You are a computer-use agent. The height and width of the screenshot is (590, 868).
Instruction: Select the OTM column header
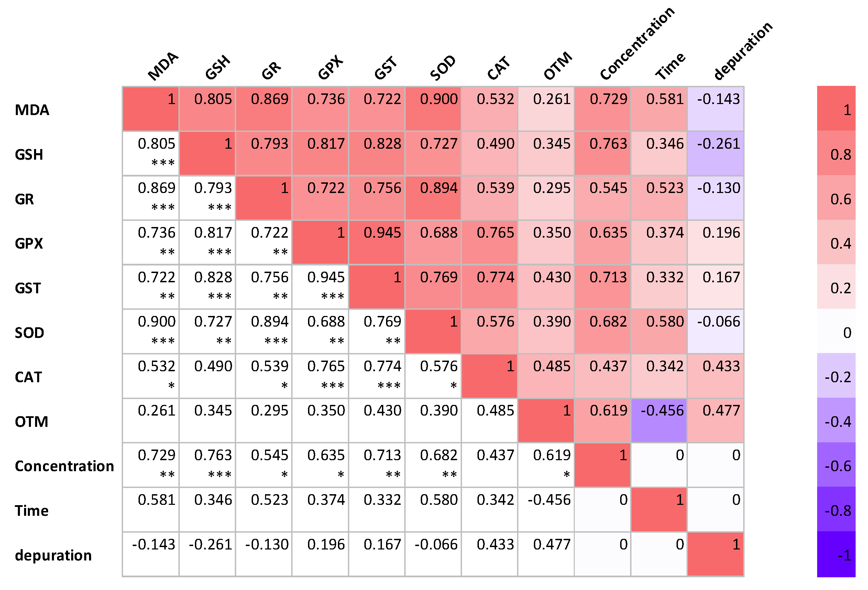(x=557, y=66)
